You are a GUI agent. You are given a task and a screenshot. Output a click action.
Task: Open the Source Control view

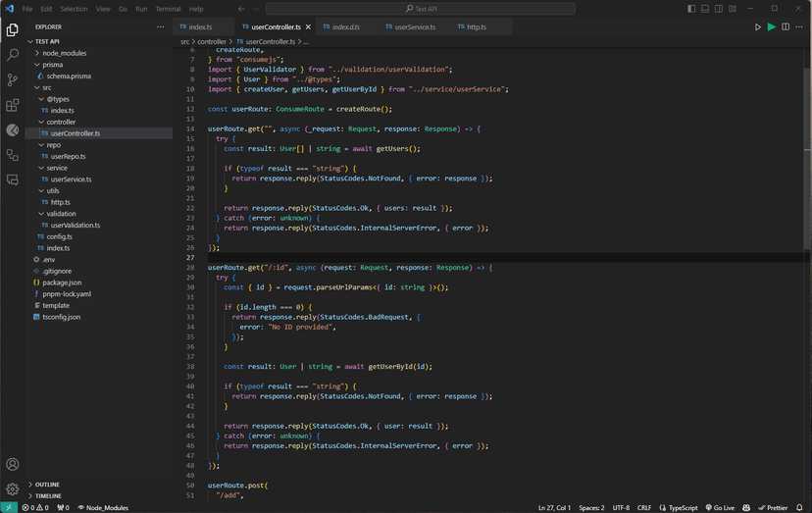click(x=13, y=80)
